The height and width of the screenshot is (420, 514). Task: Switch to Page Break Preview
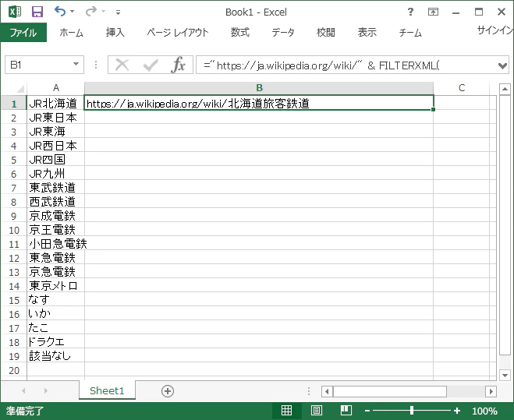pyautogui.click(x=346, y=410)
